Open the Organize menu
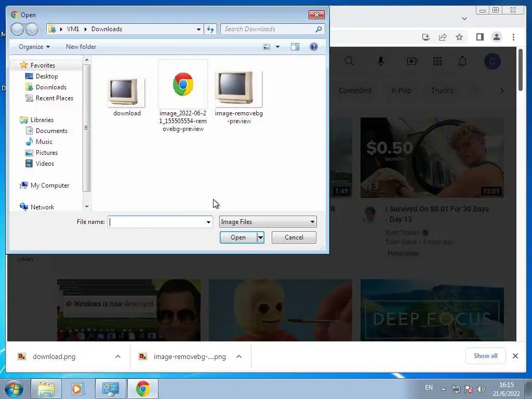 (x=34, y=47)
